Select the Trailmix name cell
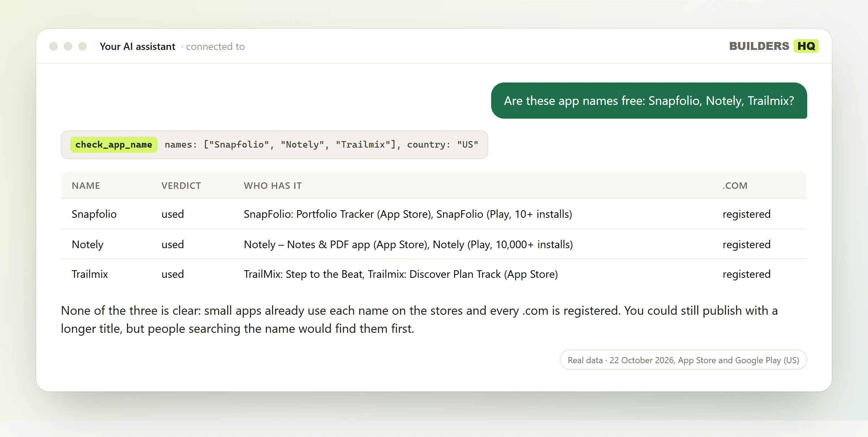This screenshot has width=868, height=437. [x=90, y=274]
